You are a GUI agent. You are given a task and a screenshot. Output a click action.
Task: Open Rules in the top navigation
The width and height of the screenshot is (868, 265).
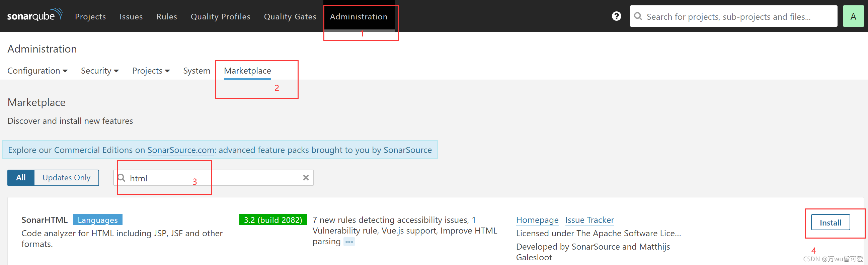[167, 16]
